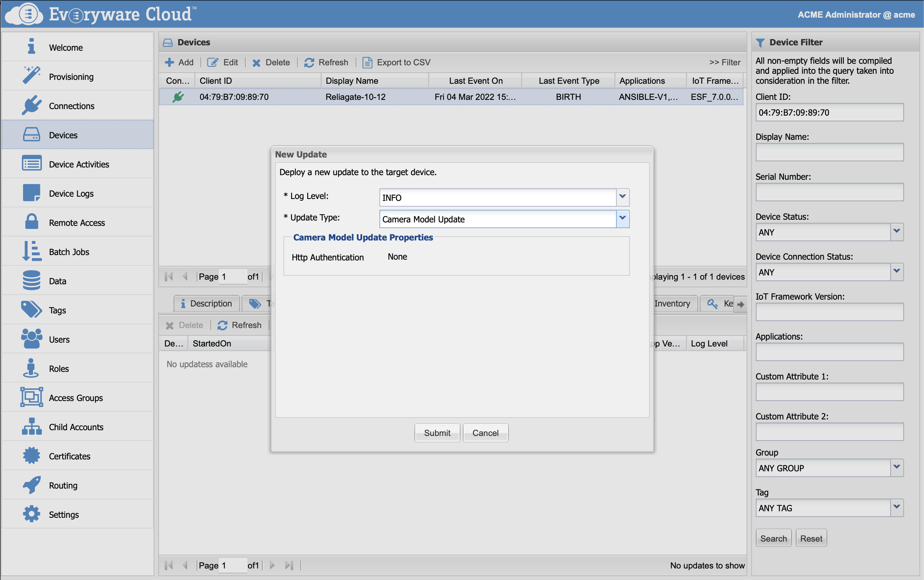This screenshot has width=924, height=580.
Task: Click the Search filter button
Action: [773, 538]
